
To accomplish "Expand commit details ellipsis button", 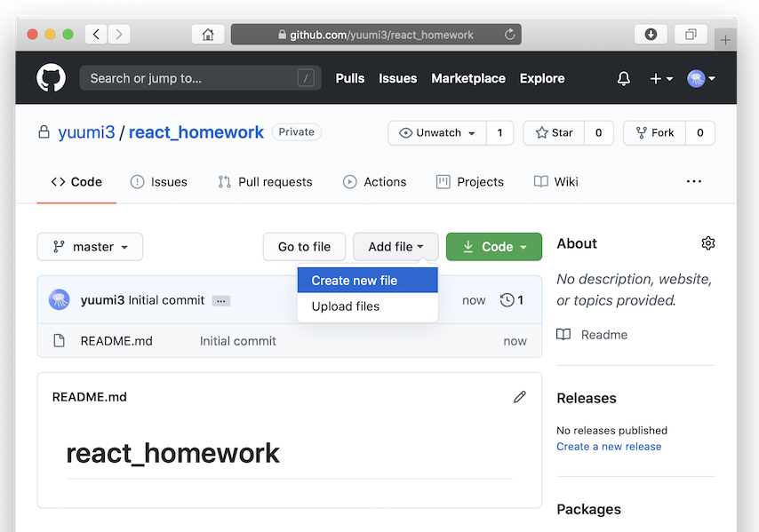I will tap(221, 301).
